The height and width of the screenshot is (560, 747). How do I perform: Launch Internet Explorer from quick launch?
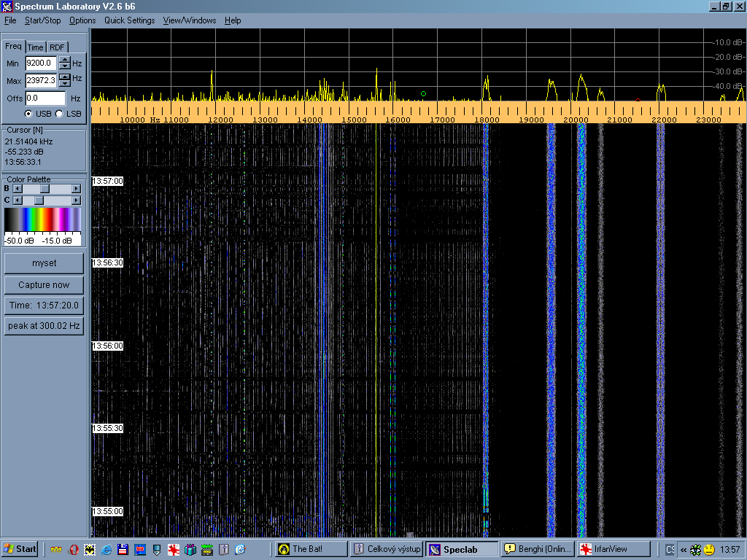coord(107,550)
